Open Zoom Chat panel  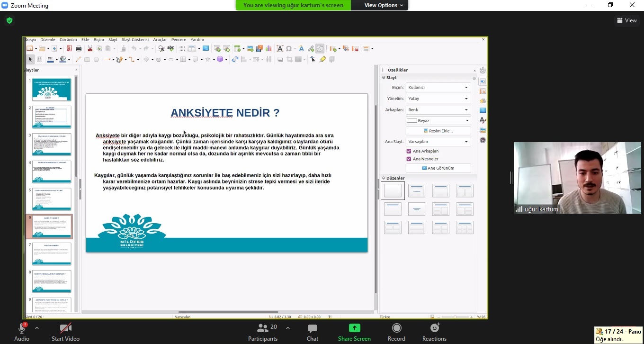point(312,332)
